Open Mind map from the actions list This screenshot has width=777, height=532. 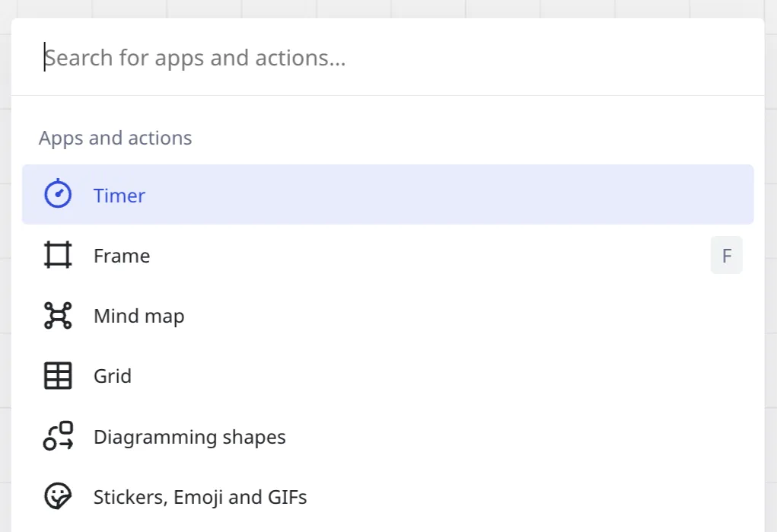point(139,316)
